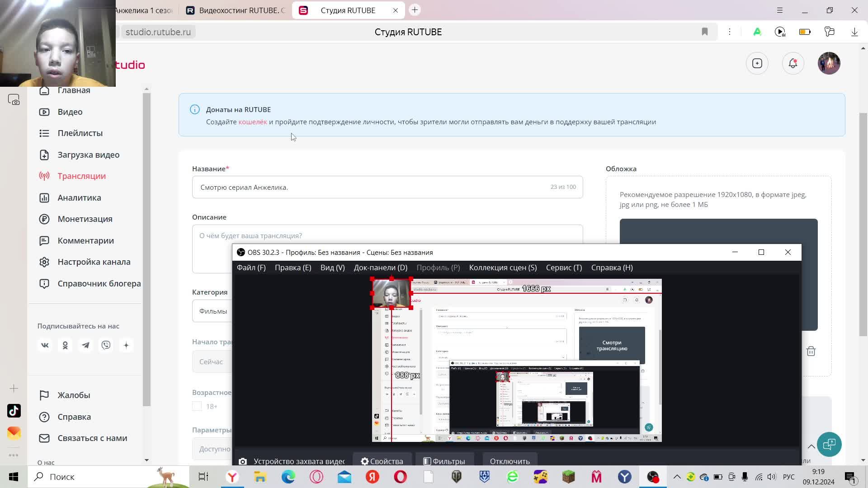Click the Фильтры button in OBS
868x488 pixels.
pyautogui.click(x=444, y=461)
